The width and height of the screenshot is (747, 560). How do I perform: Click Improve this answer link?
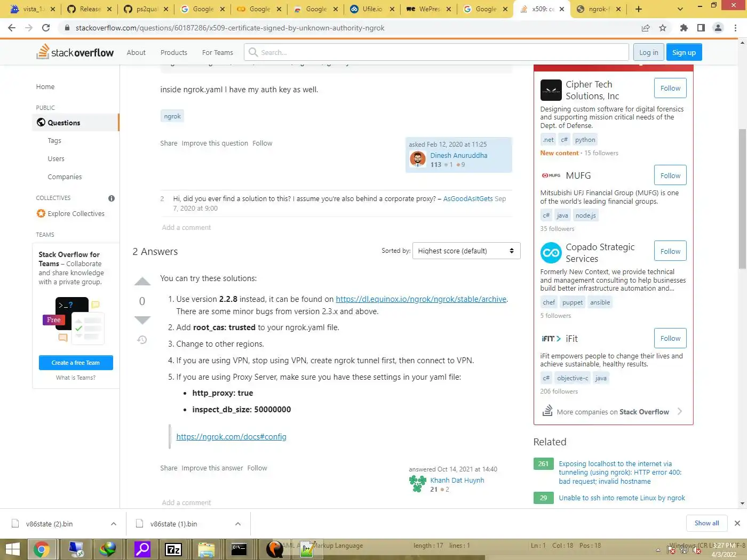pyautogui.click(x=212, y=468)
